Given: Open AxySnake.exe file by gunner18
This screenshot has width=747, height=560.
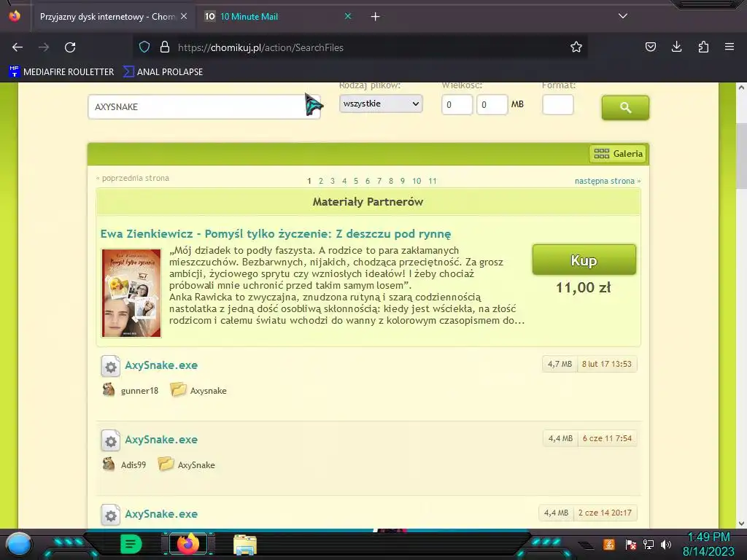Looking at the screenshot, I should tap(161, 365).
